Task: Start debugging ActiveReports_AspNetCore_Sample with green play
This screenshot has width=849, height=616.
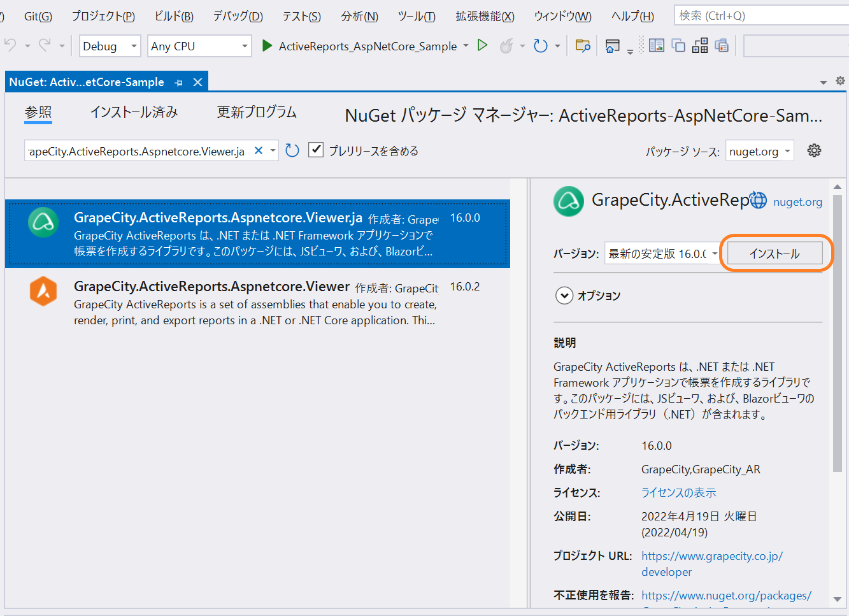Action: [268, 46]
